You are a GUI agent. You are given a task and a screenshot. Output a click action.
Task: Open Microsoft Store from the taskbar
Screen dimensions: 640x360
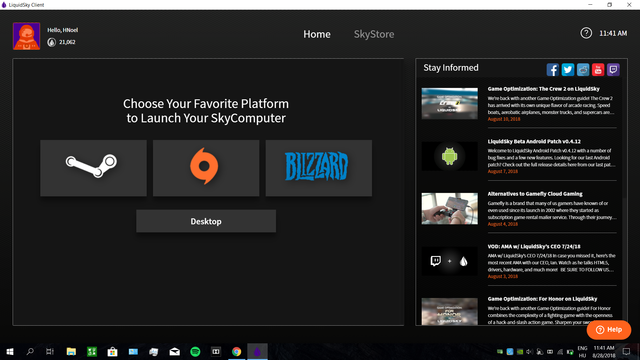112,351
